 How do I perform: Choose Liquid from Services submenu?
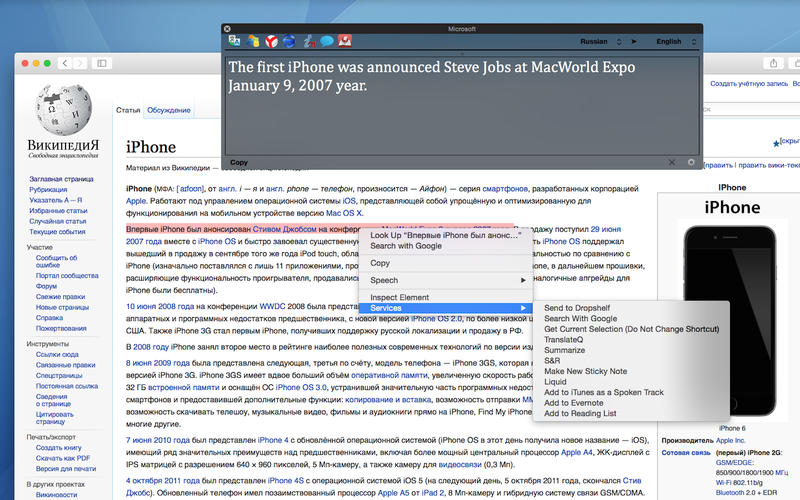point(631,382)
